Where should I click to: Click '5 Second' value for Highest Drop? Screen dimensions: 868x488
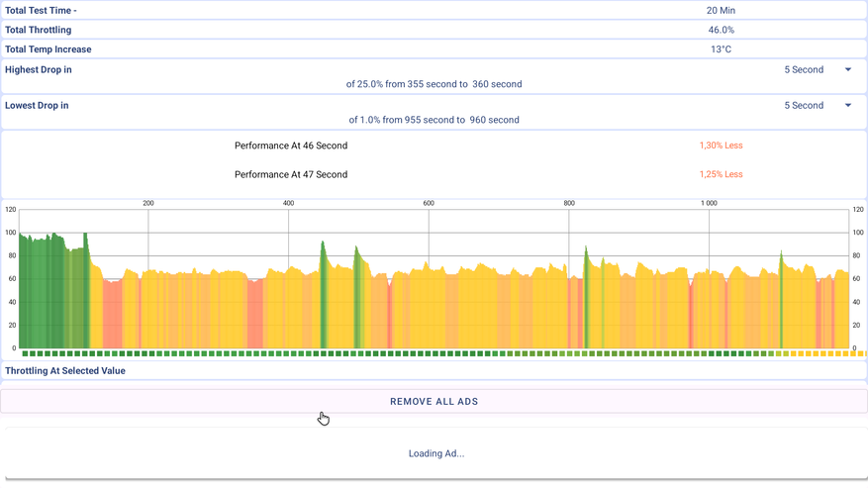click(804, 70)
